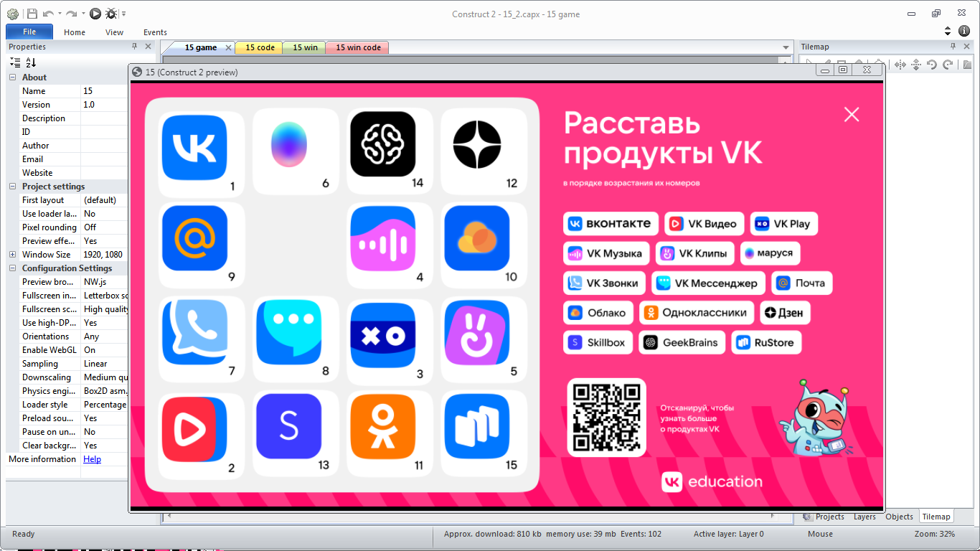Close the Tilemap panel
The image size is (980, 551).
[967, 46]
